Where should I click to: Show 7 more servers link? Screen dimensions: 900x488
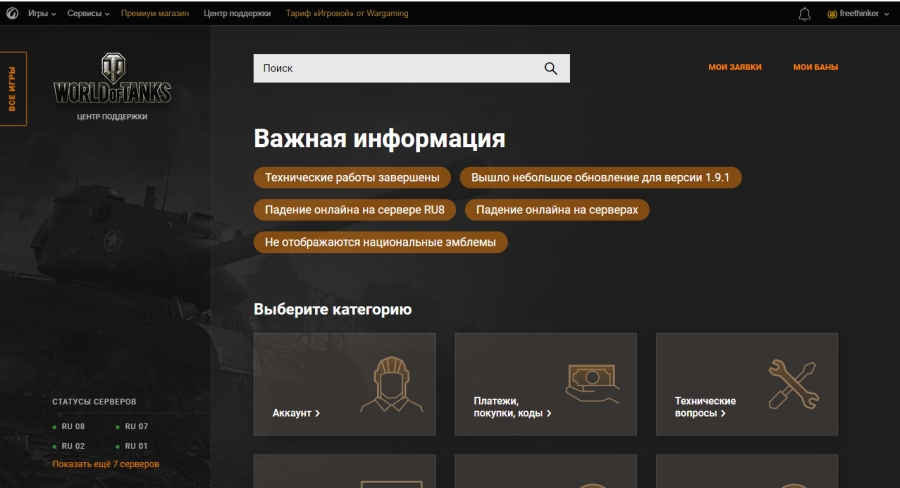(106, 464)
